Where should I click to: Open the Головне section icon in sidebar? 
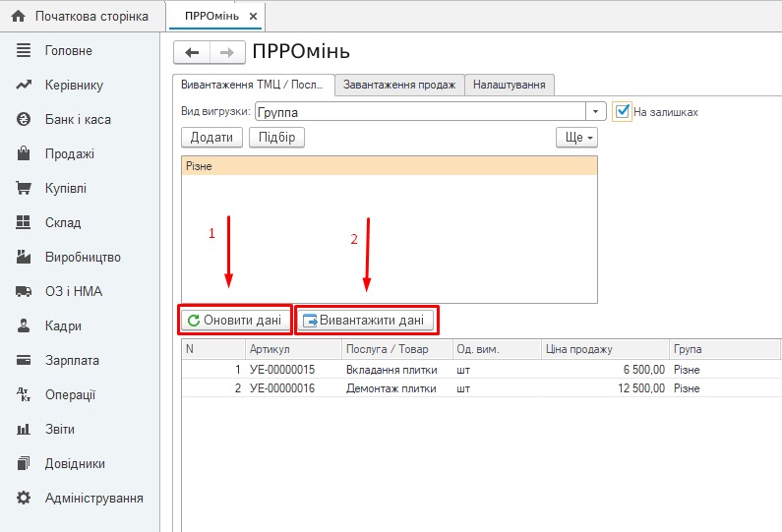click(x=25, y=50)
